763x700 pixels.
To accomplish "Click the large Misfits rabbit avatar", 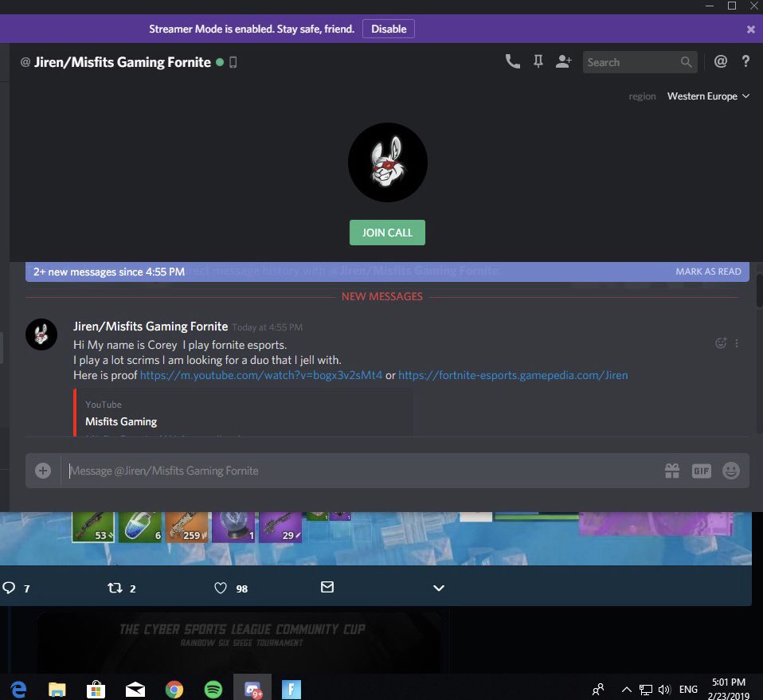I will (388, 162).
